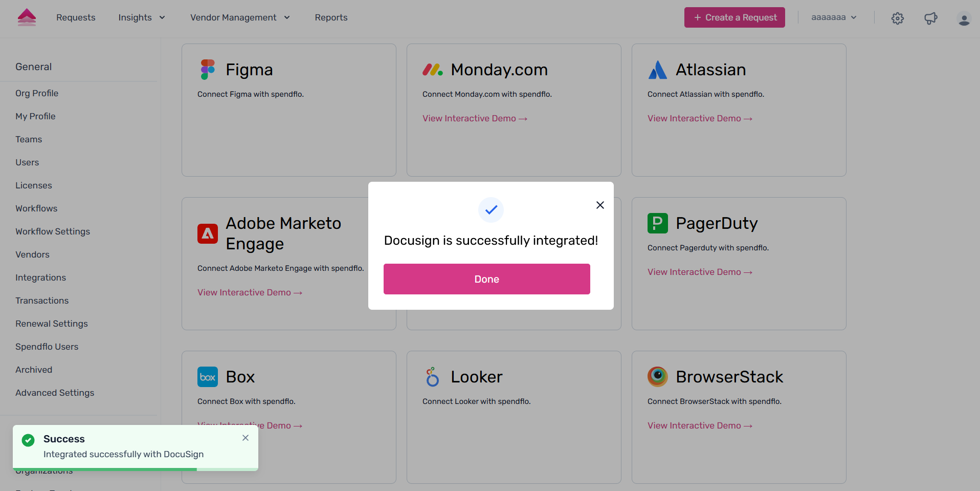Viewport: 980px width, 491px height.
Task: Click the Done button in dialog
Action: [487, 279]
